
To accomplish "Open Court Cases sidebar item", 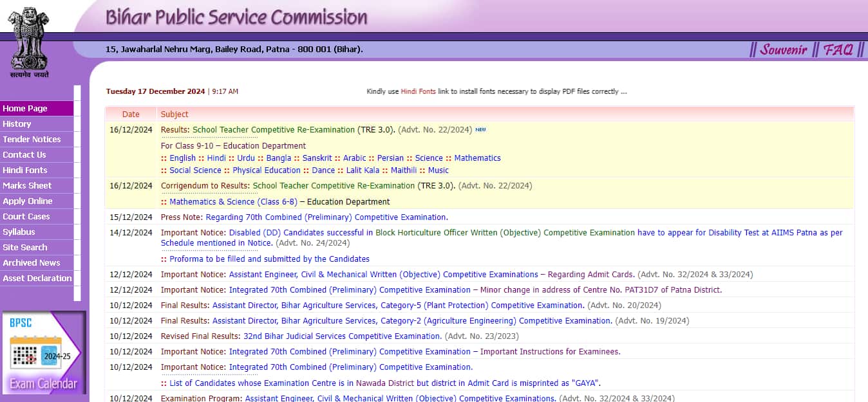I will pos(37,217).
